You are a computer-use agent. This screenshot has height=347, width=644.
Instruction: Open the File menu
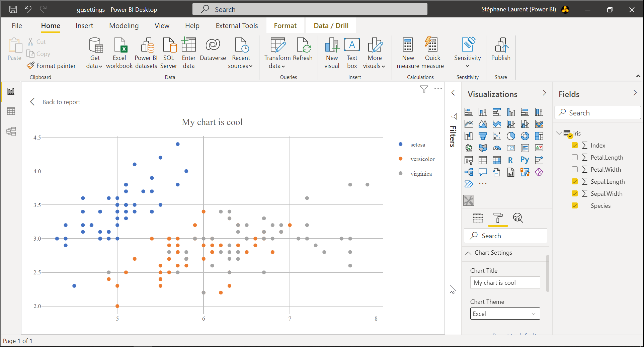(x=17, y=26)
